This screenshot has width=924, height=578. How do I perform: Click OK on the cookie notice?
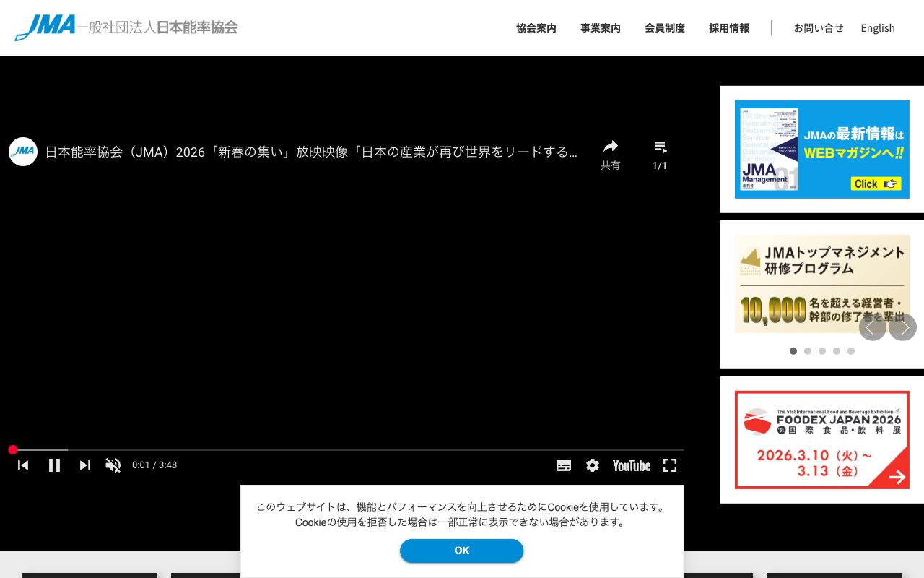[x=461, y=551]
